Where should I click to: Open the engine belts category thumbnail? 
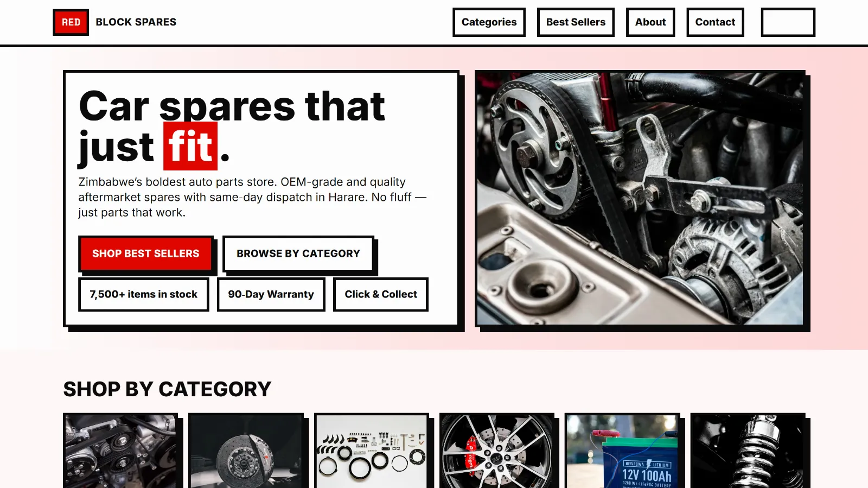click(x=120, y=451)
